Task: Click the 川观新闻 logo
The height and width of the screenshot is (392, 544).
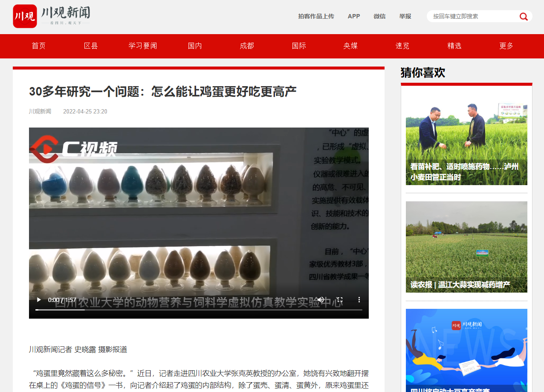Action: coord(52,16)
